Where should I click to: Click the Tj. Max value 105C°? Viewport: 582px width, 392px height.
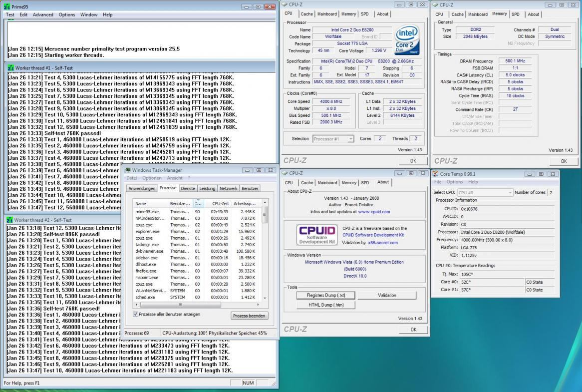click(x=507, y=274)
